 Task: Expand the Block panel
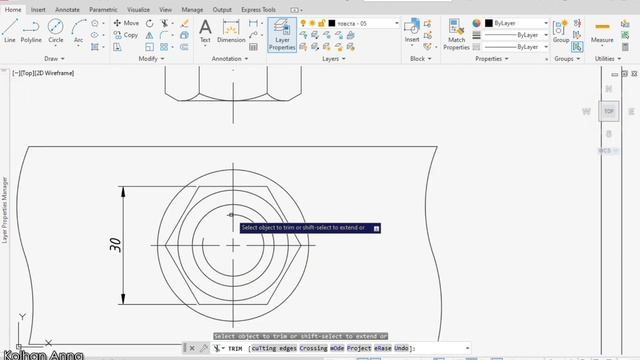[421, 59]
